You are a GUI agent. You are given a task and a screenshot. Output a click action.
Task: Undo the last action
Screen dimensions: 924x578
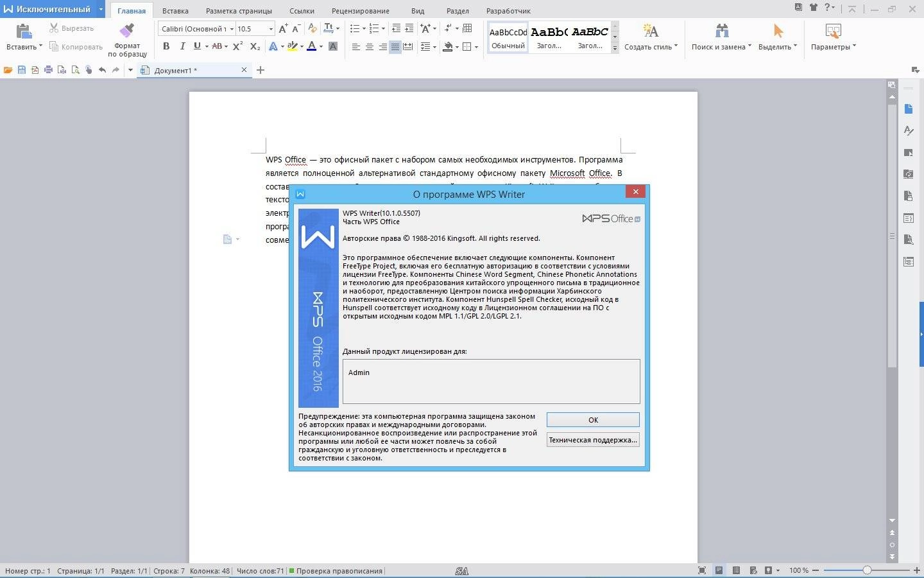[x=102, y=70]
